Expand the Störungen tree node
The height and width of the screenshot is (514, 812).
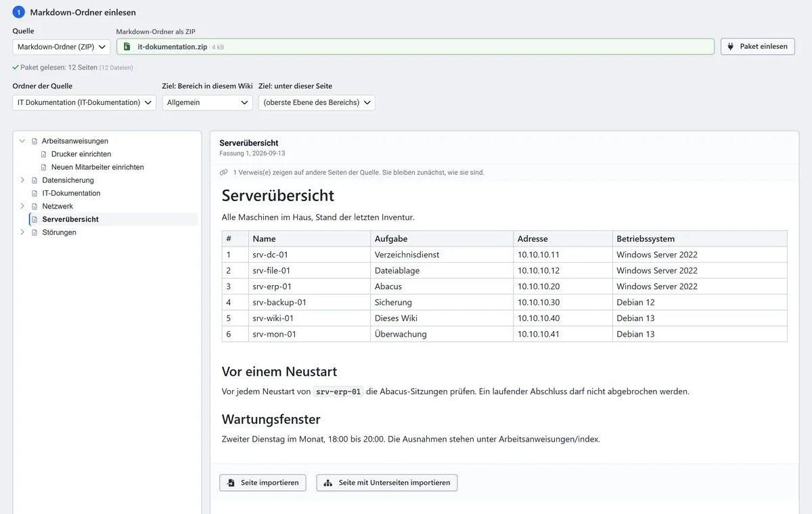(x=22, y=232)
